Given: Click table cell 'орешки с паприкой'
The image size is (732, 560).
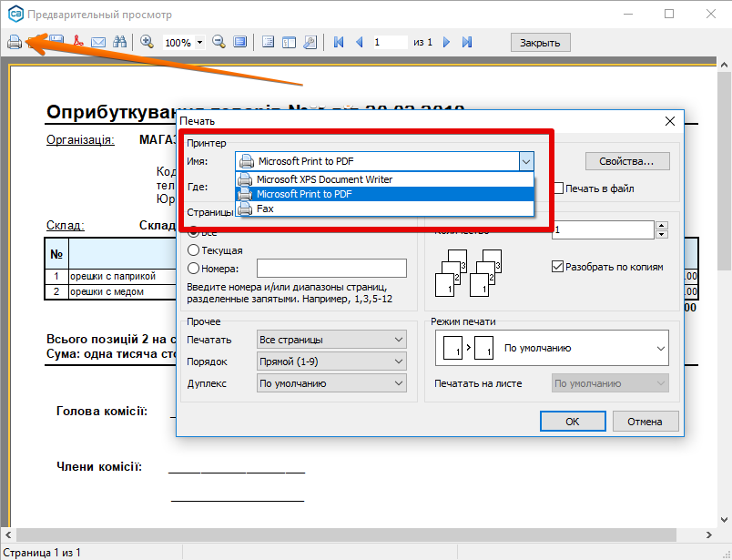Looking at the screenshot, I should coord(113,276).
